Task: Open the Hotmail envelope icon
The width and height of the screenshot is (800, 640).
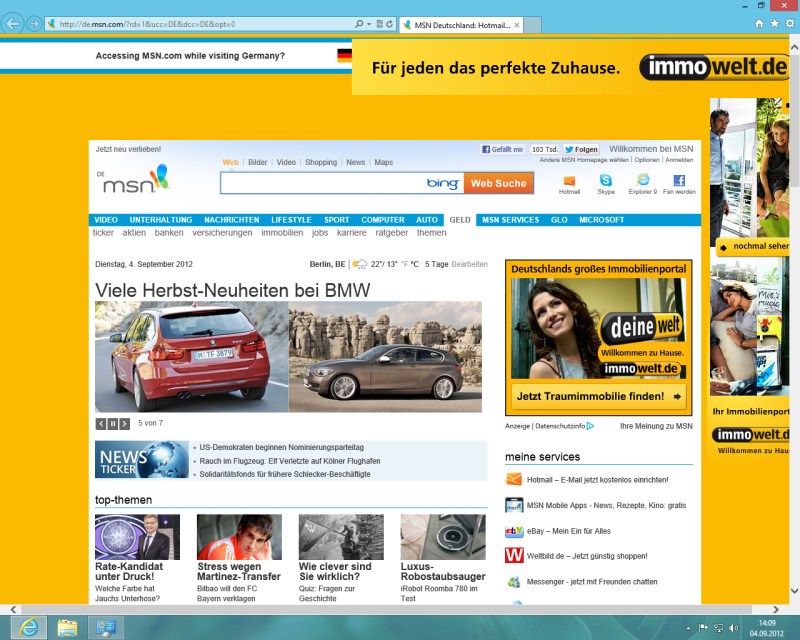Action: tap(569, 181)
